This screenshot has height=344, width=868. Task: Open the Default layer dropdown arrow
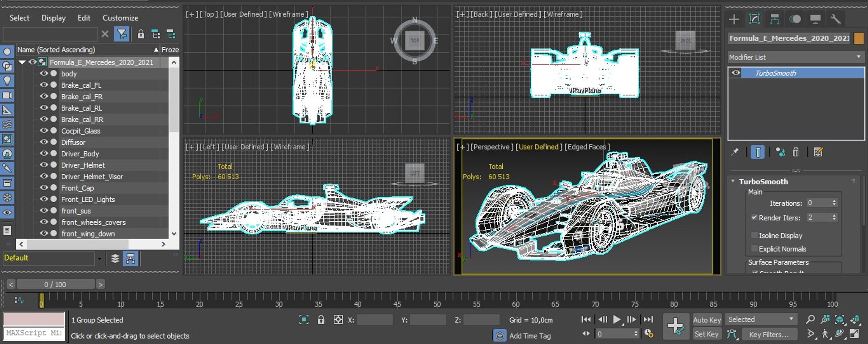pyautogui.click(x=99, y=258)
